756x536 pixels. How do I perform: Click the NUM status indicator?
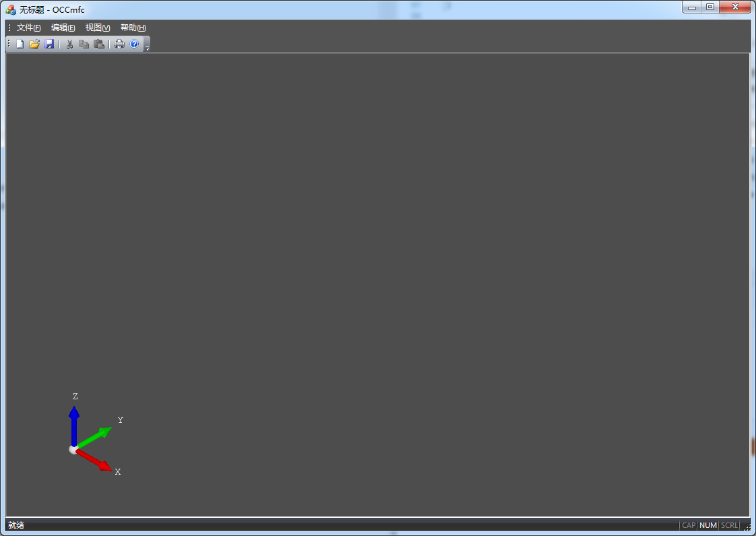707,525
